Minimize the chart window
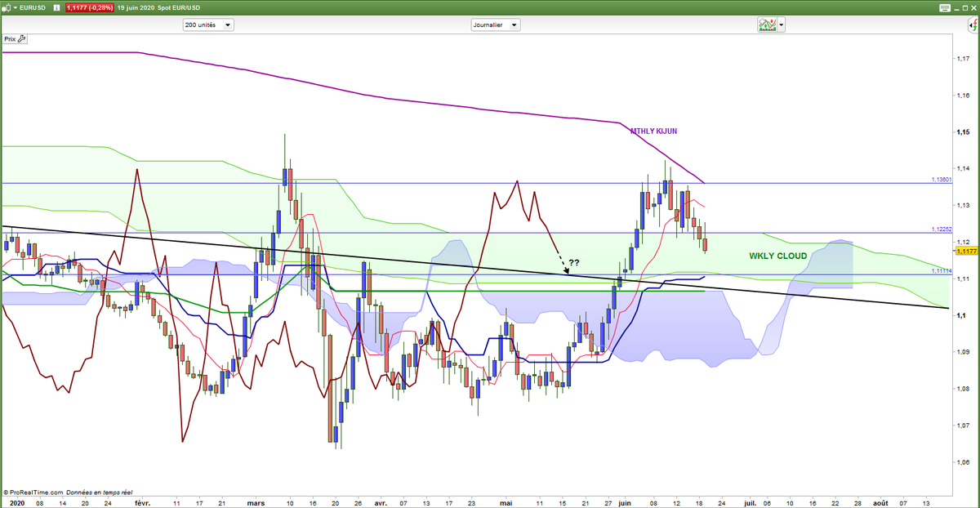980x508 pixels. click(956, 9)
